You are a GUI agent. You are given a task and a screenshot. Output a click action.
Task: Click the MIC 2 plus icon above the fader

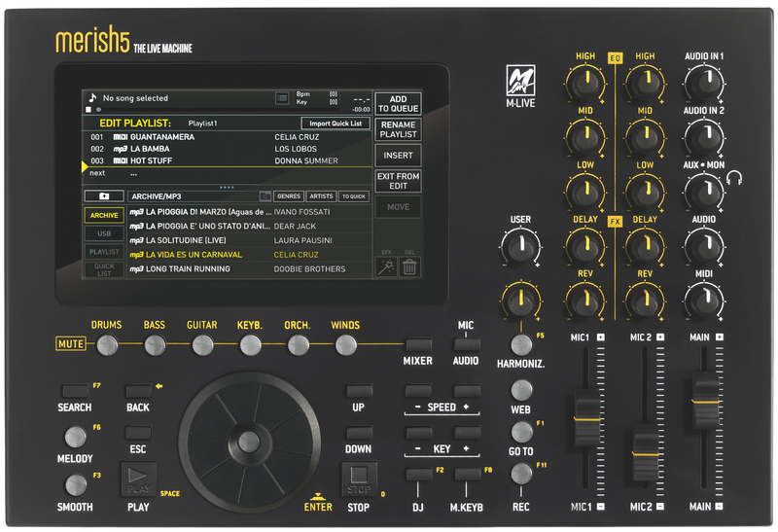660,337
